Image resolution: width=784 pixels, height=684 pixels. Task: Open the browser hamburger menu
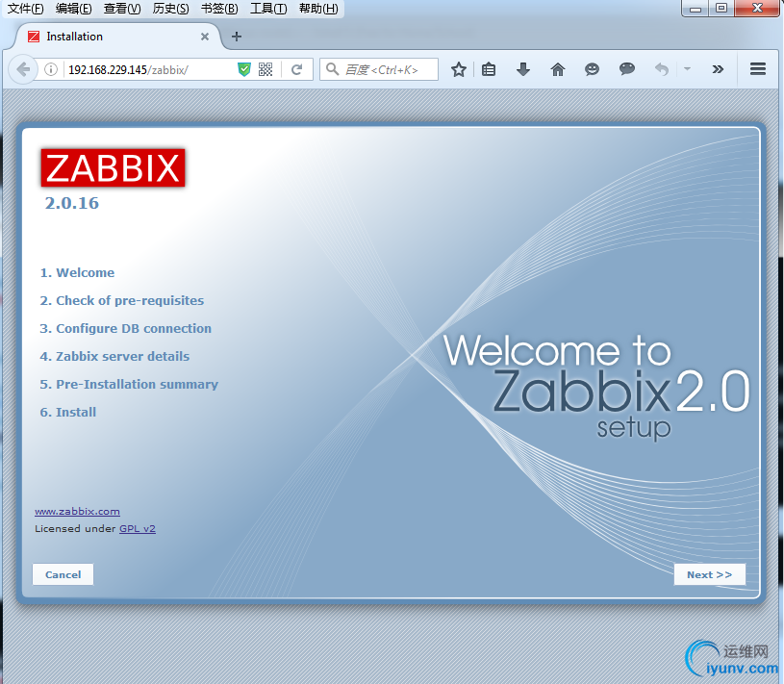coord(758,69)
